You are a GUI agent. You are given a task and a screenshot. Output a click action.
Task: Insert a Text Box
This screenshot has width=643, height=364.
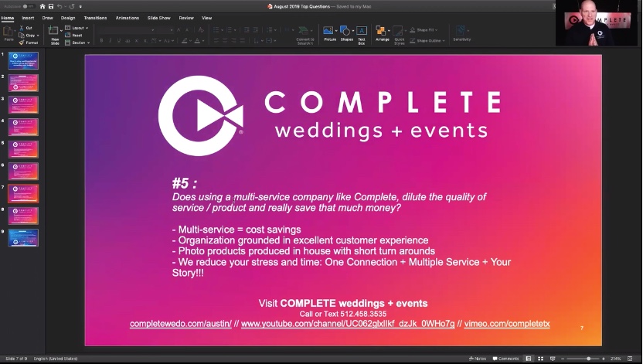point(361,36)
